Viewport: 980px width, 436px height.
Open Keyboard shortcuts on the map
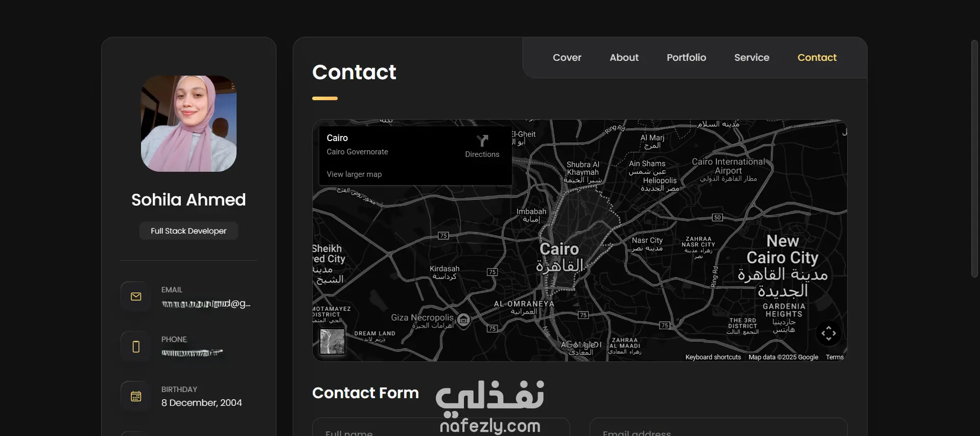click(713, 357)
